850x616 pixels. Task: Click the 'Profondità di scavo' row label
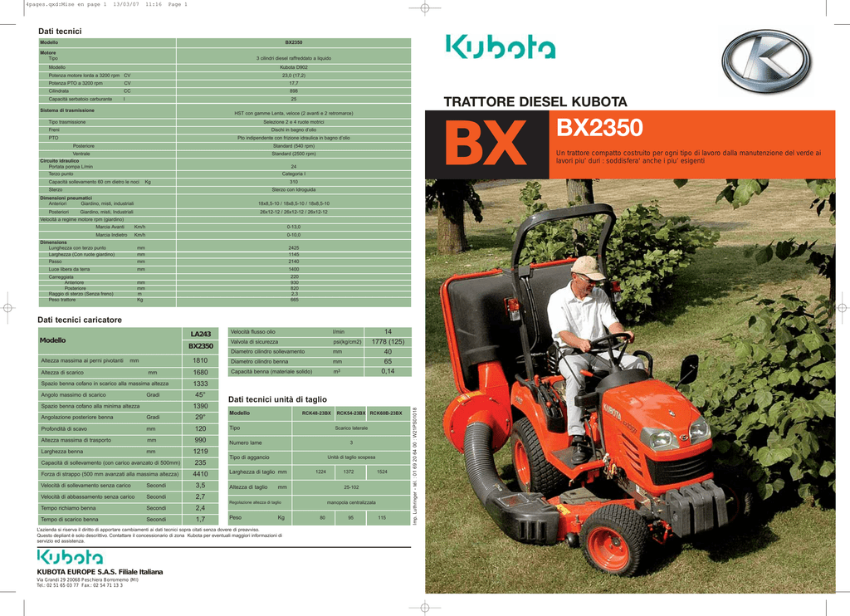(64, 429)
